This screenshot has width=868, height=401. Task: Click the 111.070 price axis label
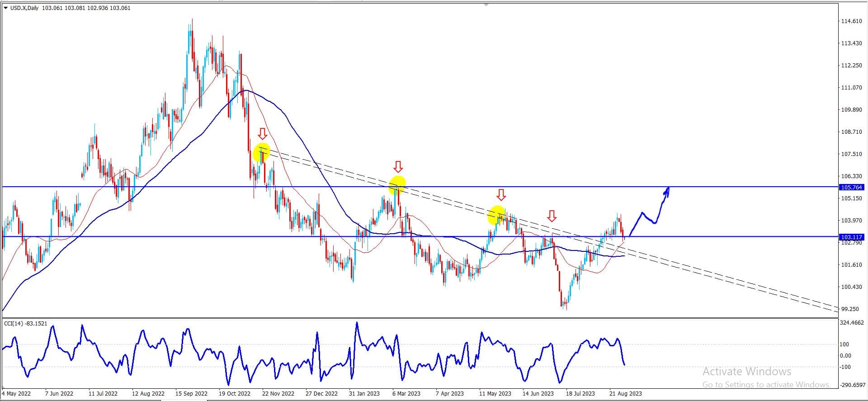(851, 88)
